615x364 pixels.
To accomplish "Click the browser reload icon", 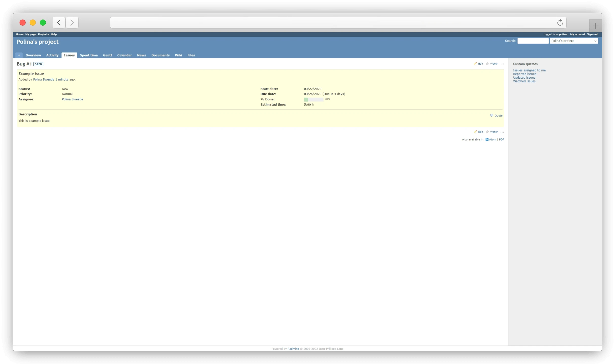I will tap(560, 22).
